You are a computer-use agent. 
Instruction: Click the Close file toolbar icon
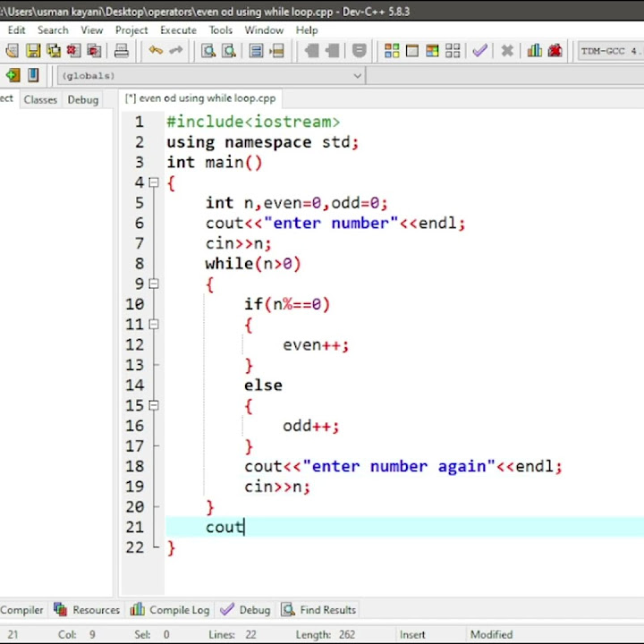coord(73,51)
